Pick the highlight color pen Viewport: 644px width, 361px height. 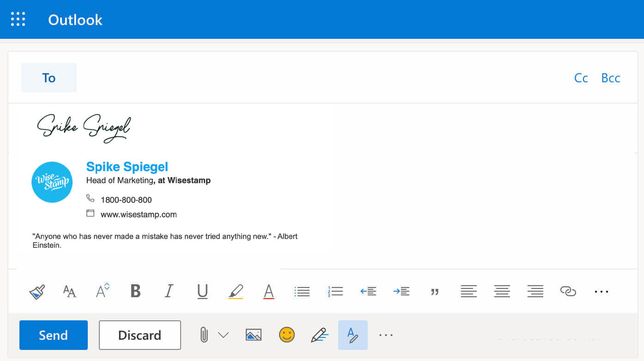(x=236, y=292)
